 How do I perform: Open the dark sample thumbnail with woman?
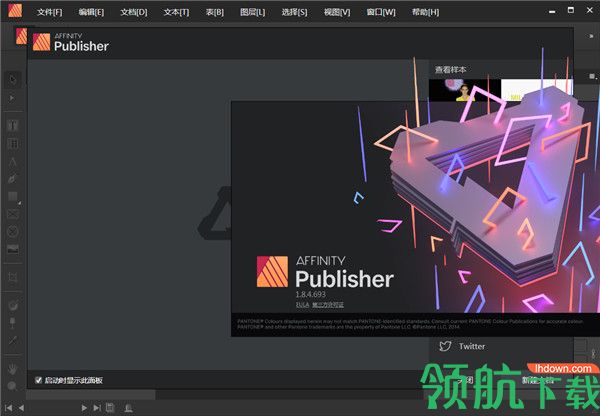(x=465, y=90)
